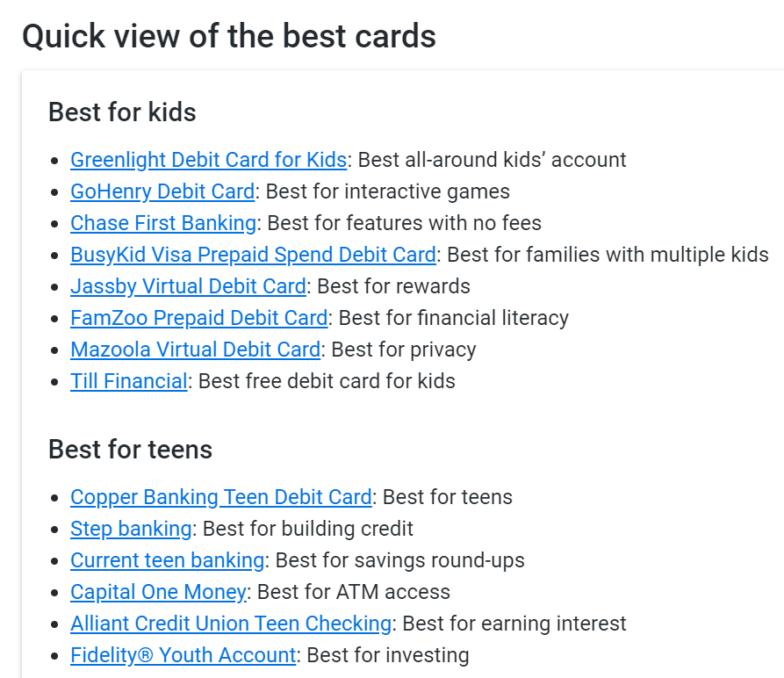Click the Best for kids heading
This screenshot has width=784, height=678.
click(x=122, y=112)
